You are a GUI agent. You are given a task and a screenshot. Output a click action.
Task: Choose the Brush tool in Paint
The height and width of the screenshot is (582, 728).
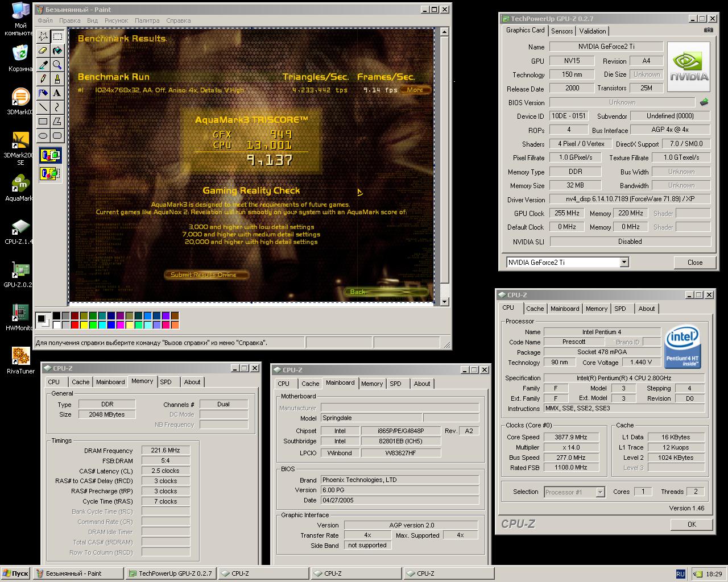(57, 79)
